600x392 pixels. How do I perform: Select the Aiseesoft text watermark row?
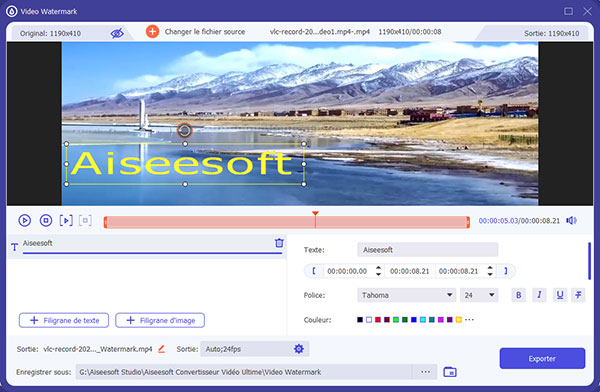point(147,246)
